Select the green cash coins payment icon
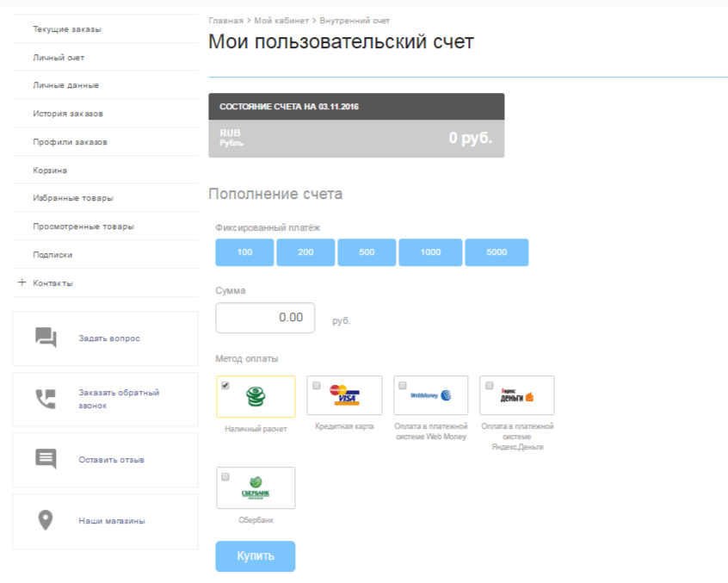728x583 pixels. point(256,397)
